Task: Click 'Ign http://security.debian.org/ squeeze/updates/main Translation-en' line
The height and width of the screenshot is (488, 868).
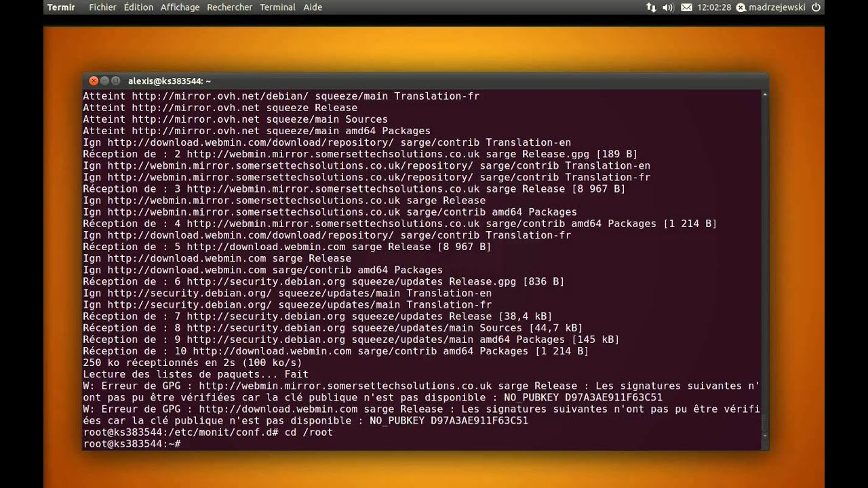Action: 287,293
